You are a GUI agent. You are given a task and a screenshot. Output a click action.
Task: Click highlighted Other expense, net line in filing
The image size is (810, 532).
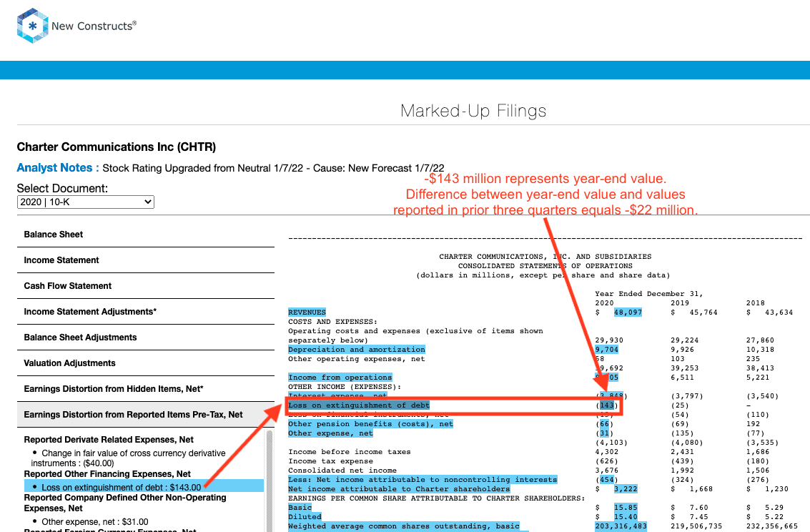tap(330, 433)
